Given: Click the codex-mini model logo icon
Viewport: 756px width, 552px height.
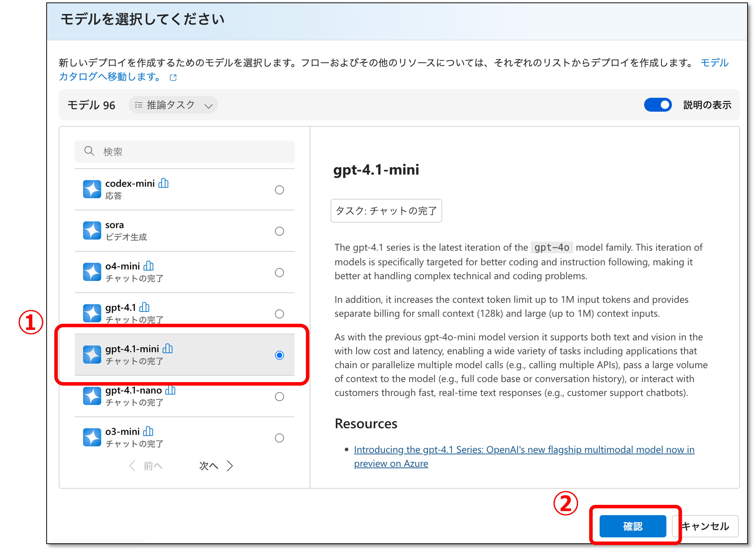Looking at the screenshot, I should pyautogui.click(x=92, y=189).
